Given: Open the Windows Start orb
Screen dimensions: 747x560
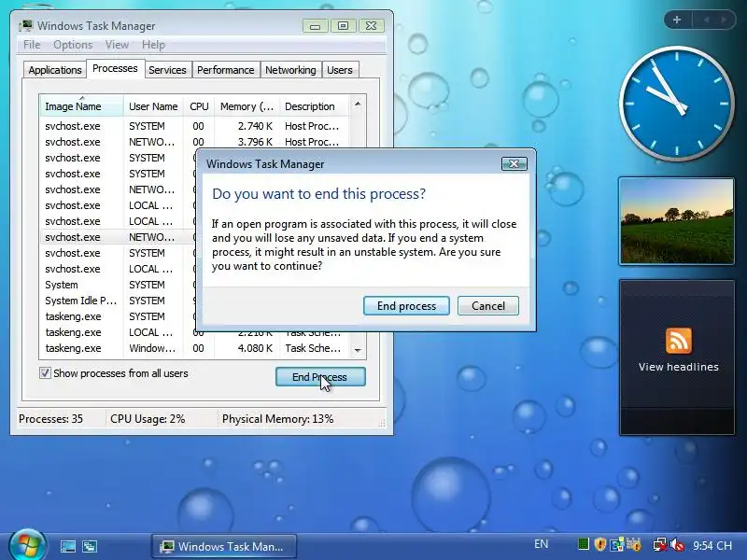Looking at the screenshot, I should (x=28, y=546).
